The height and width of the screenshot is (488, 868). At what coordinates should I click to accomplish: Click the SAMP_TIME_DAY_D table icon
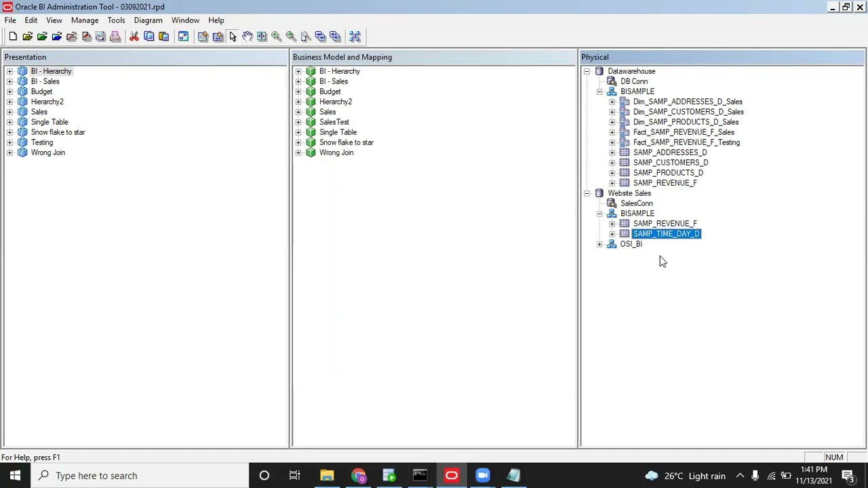coord(625,234)
